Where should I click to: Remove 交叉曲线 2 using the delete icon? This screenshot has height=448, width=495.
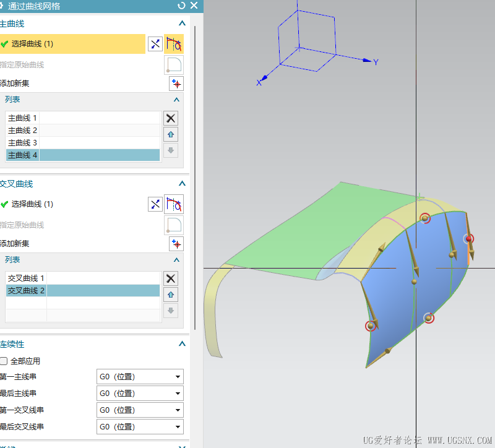[x=170, y=278]
